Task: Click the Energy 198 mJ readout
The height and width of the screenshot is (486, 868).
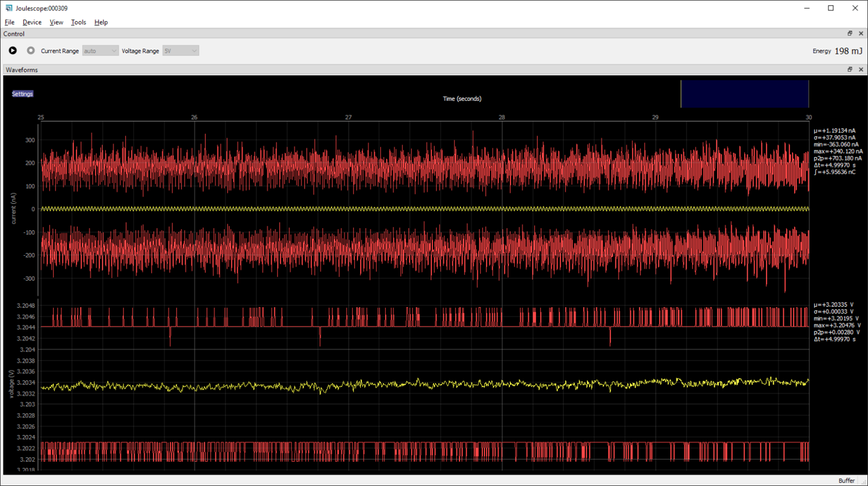Action: (837, 51)
